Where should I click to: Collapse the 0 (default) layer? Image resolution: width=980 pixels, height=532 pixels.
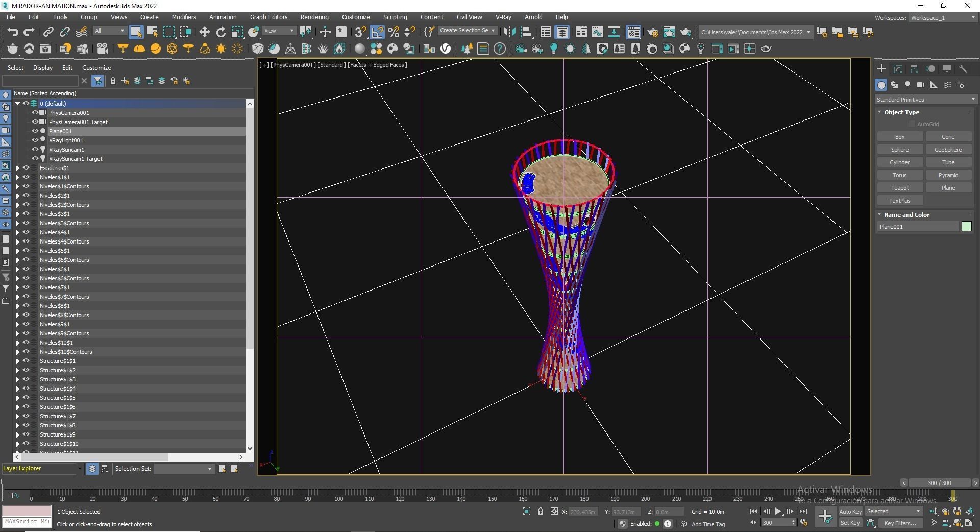tap(18, 104)
